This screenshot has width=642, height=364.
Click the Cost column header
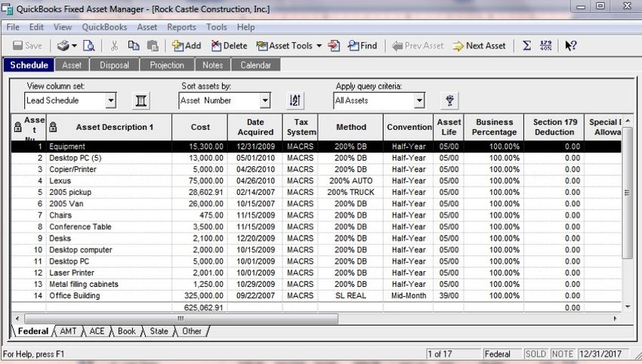tap(200, 127)
